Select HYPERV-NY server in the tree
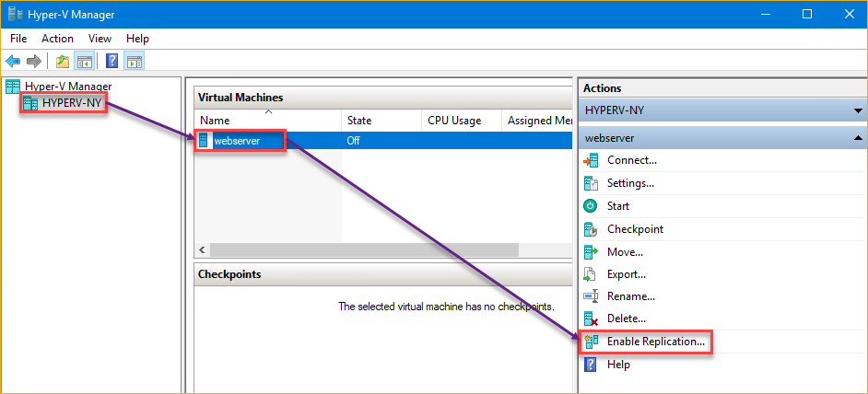 pos(72,103)
